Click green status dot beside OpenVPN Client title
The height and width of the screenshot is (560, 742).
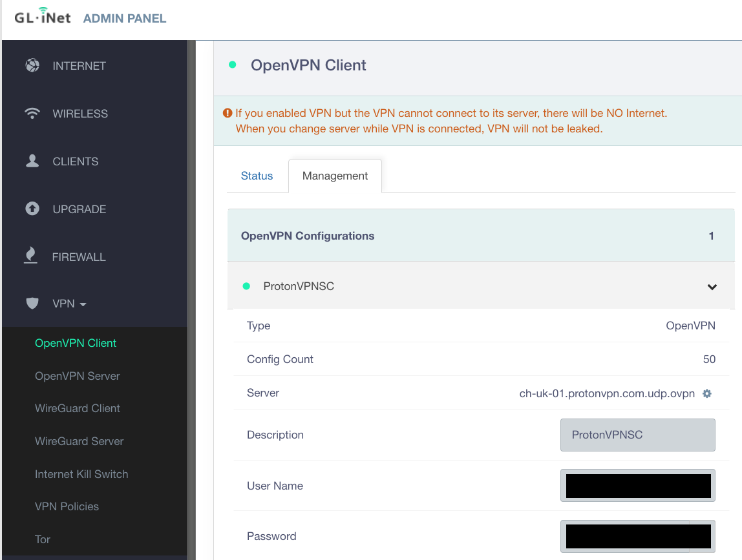click(232, 65)
